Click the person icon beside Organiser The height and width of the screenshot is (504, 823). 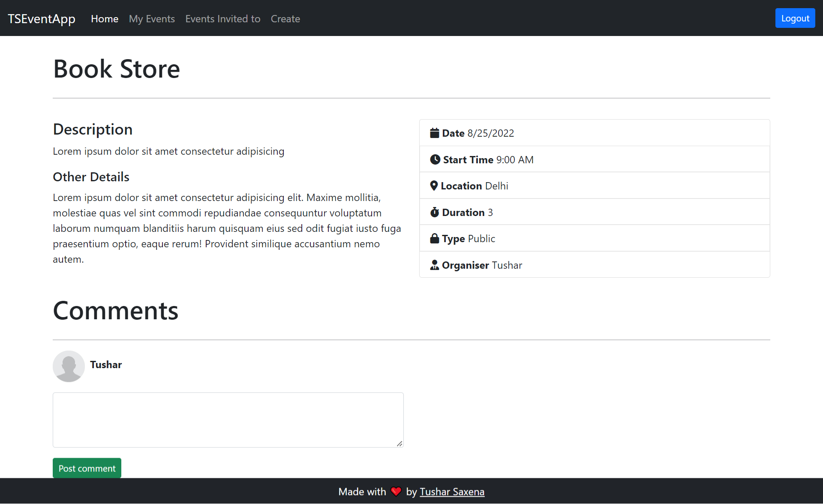tap(434, 265)
